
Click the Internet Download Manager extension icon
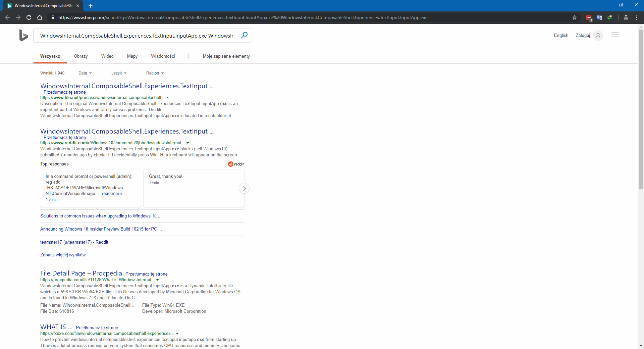coord(610,17)
